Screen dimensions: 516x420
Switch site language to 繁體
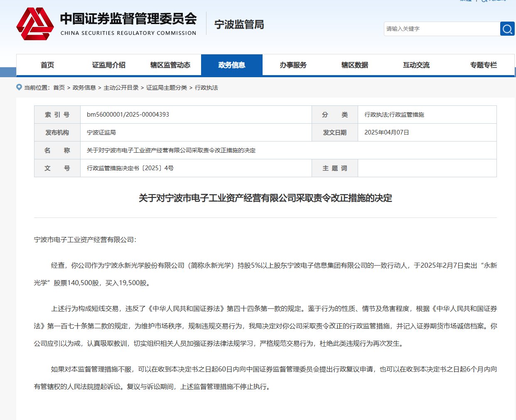[466, 2]
